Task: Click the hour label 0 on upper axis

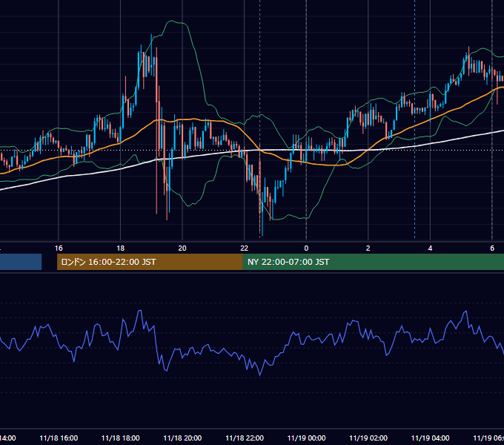Action: [306, 248]
